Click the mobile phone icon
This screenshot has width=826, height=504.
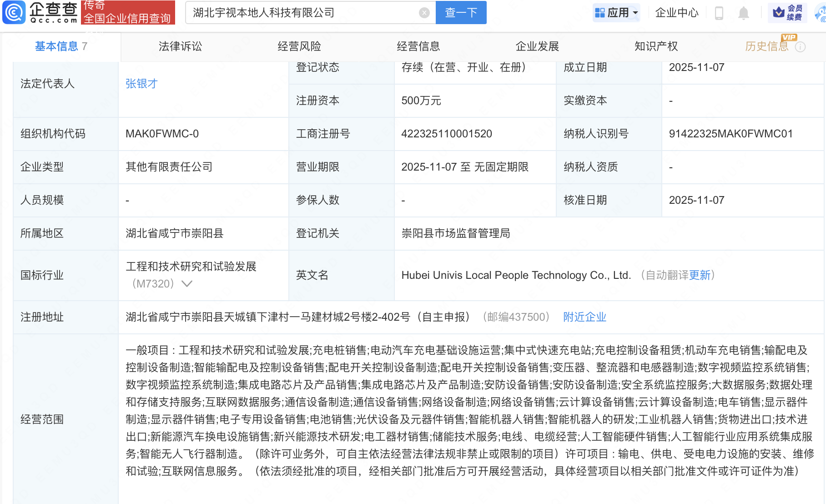point(719,13)
